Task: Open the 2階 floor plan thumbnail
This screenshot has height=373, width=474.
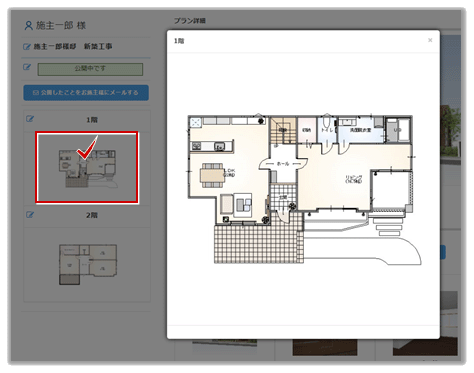Action: 88,265
